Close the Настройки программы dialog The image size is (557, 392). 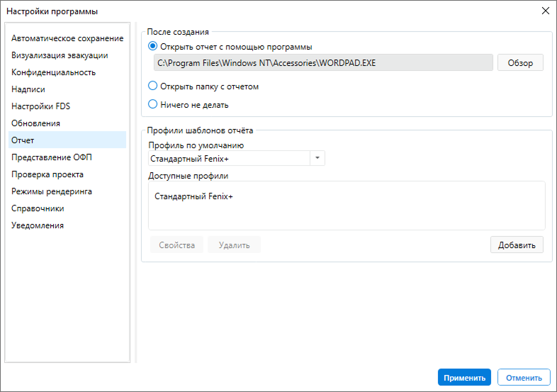click(545, 11)
